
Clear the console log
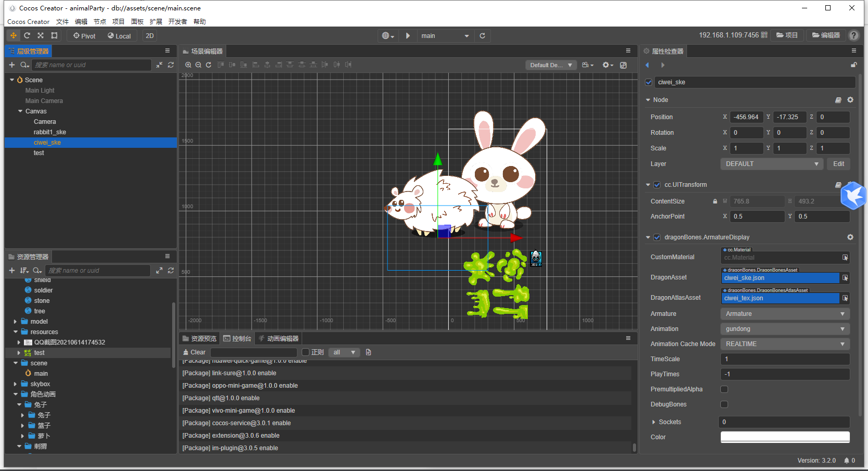(194, 352)
